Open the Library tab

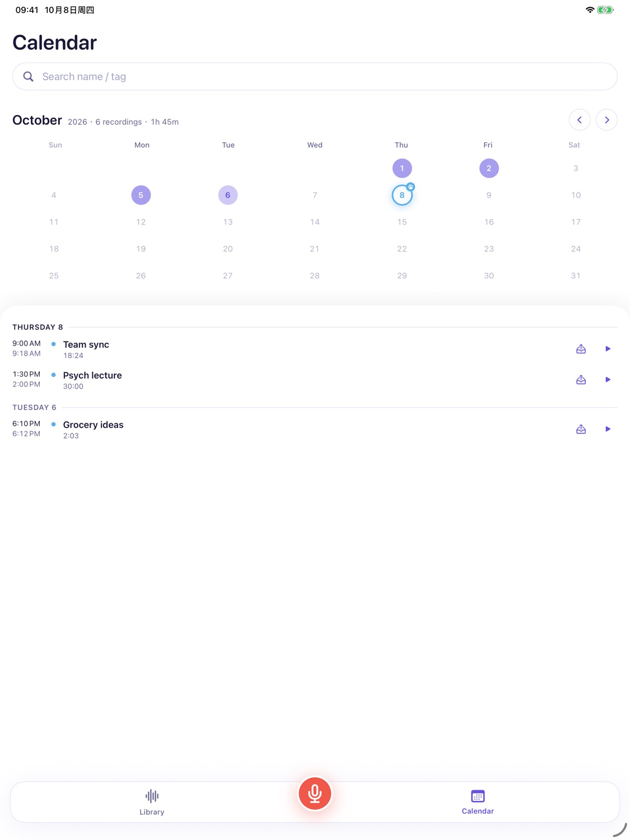[152, 802]
